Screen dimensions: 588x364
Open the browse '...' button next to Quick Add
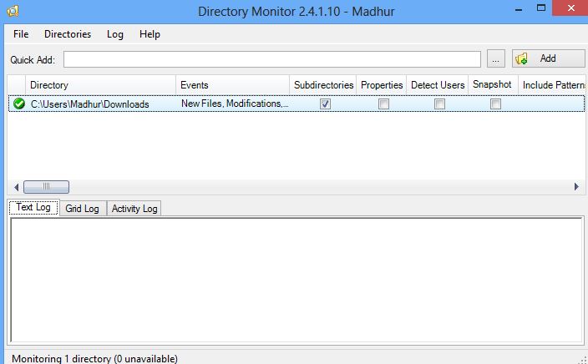(496, 58)
